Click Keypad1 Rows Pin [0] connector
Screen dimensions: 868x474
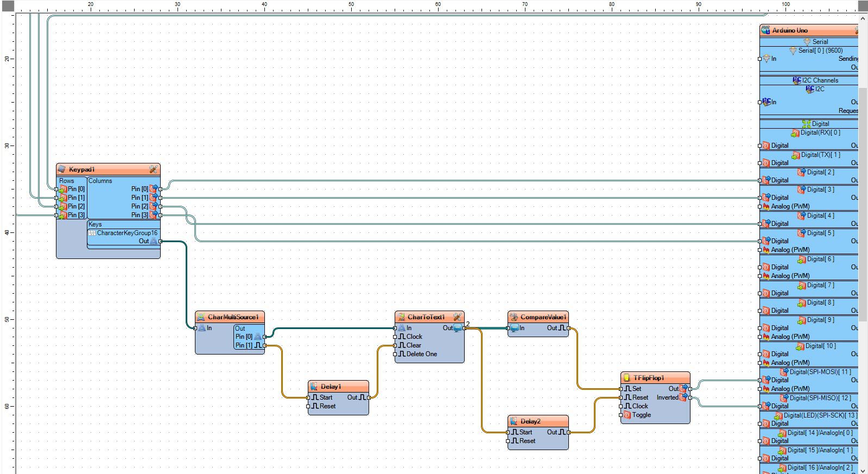(56, 189)
